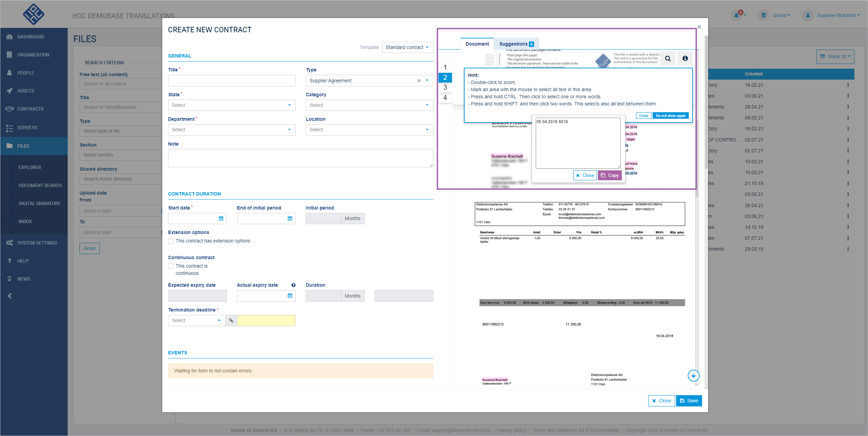Click the circular down-arrow on the document preview

coord(693,375)
